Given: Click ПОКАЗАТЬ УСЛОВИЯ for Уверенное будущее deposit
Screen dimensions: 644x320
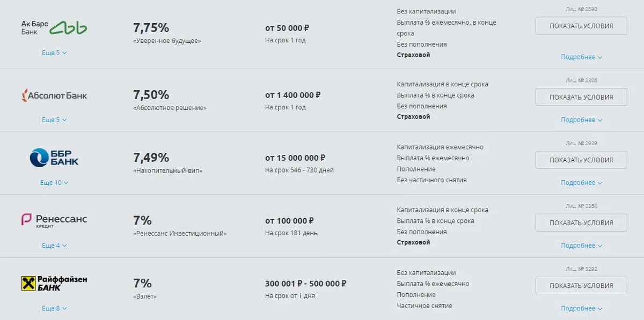Looking at the screenshot, I should pos(581,25).
